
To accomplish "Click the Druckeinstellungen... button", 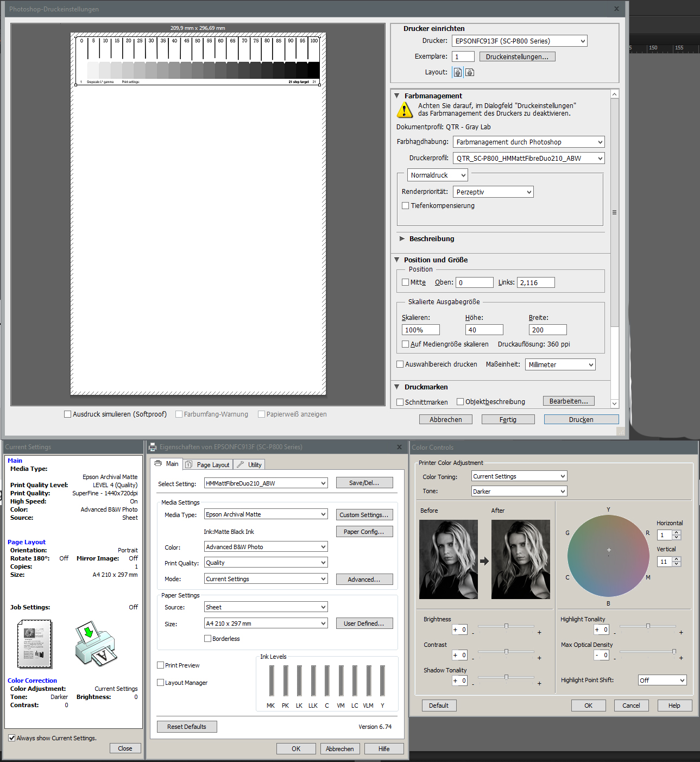I will pos(517,57).
